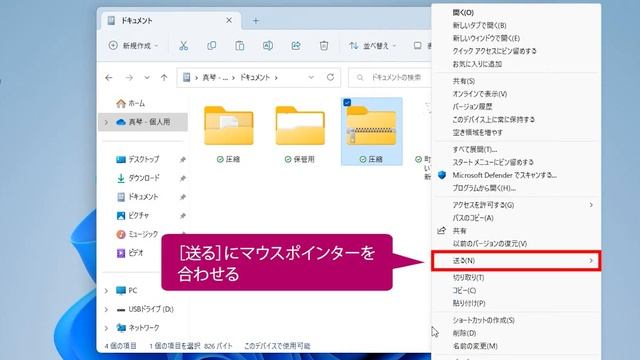Choose 新しいウィンドウで開く(E) in context menu
This screenshot has height=360, width=640.
486,38
